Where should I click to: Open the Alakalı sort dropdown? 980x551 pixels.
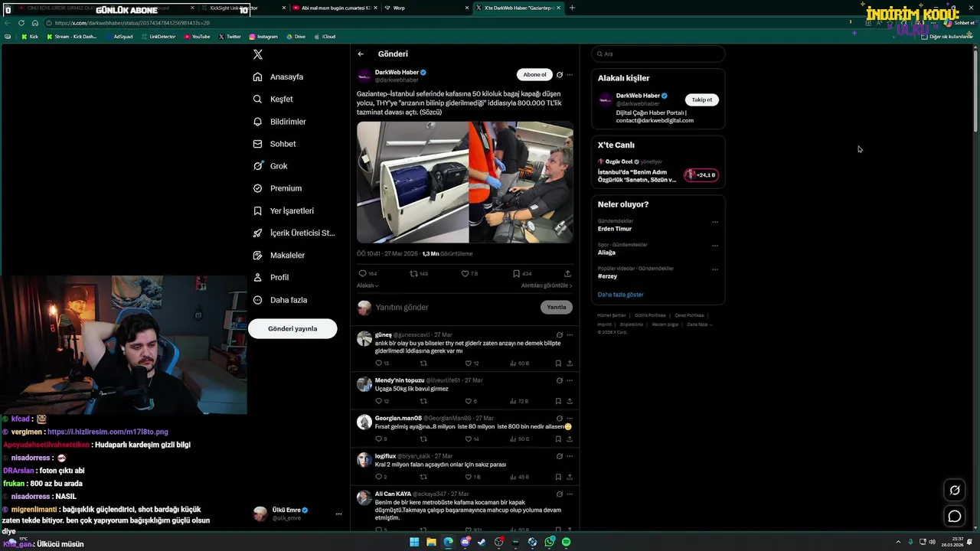[367, 285]
